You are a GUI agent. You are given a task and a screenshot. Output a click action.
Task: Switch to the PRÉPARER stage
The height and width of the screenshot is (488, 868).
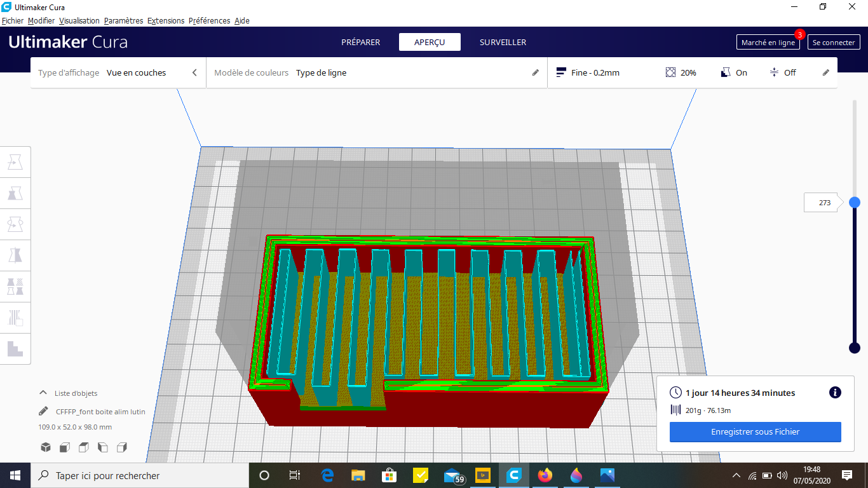(x=361, y=42)
